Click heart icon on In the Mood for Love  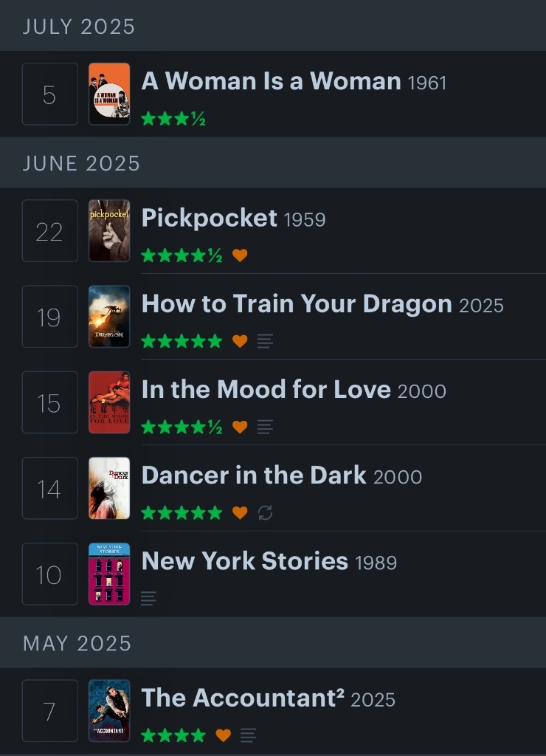240,427
